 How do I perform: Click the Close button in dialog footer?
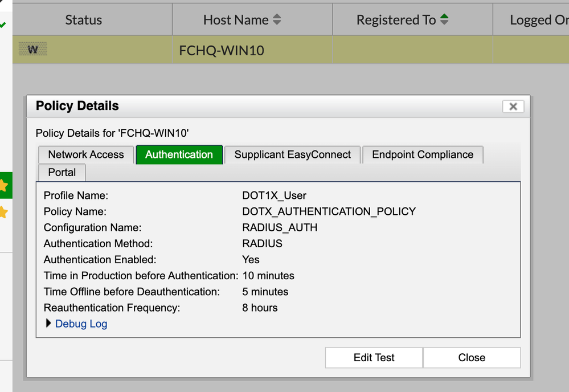(472, 358)
